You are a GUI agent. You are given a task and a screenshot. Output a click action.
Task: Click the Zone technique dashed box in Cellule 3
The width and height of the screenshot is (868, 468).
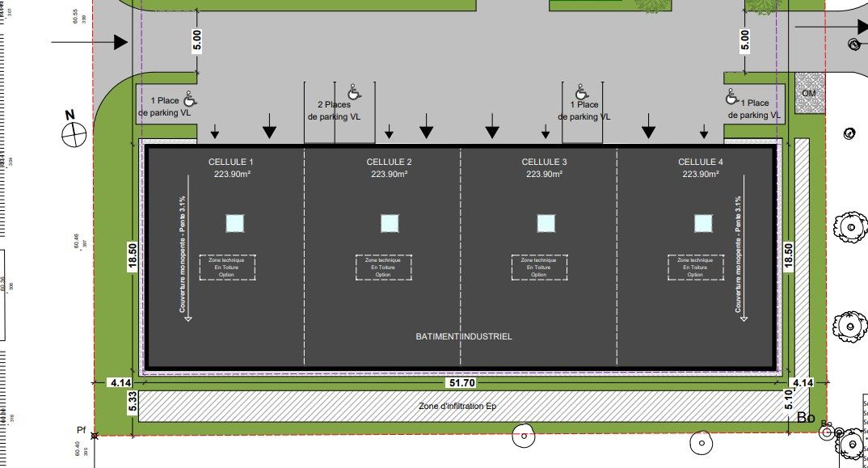(539, 268)
